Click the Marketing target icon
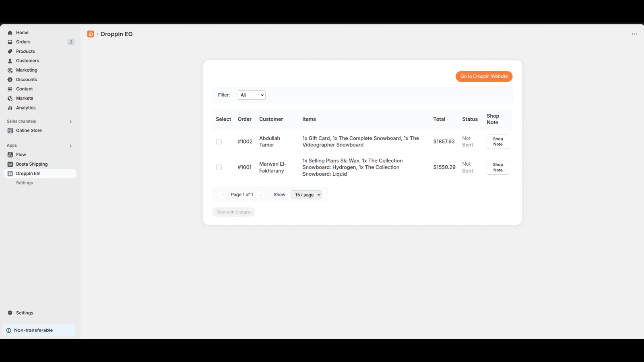644x362 pixels. (x=10, y=70)
